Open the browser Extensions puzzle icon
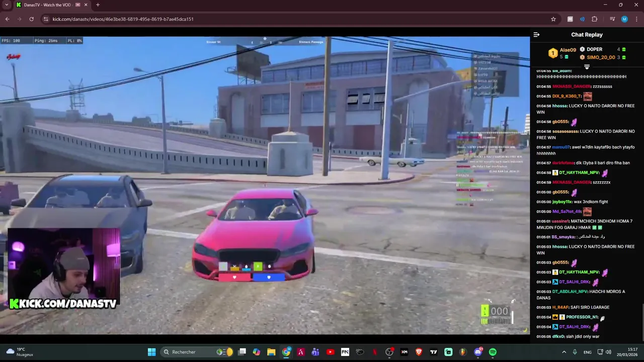Screen dimensions: 644x362 (594, 19)
